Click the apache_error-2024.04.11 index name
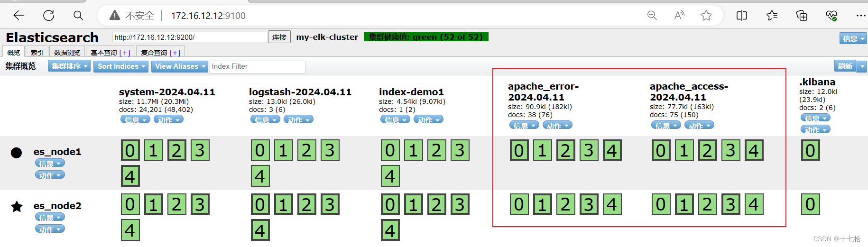 543,91
